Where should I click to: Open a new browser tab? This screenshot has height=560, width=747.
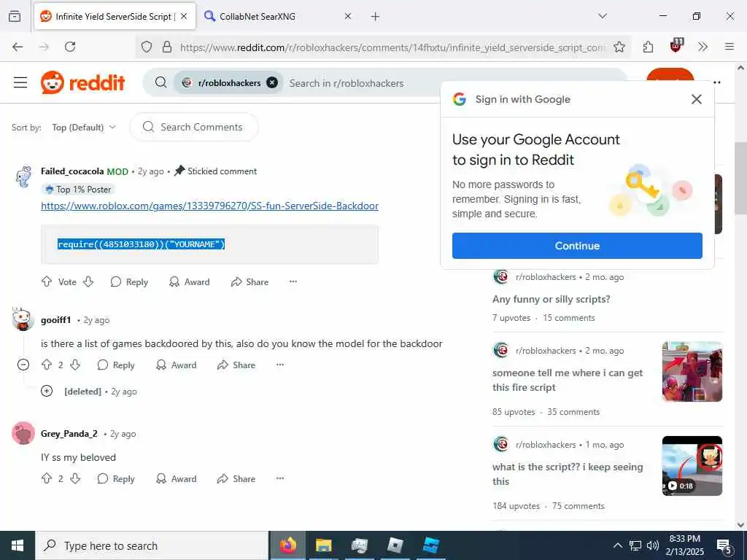click(x=375, y=17)
